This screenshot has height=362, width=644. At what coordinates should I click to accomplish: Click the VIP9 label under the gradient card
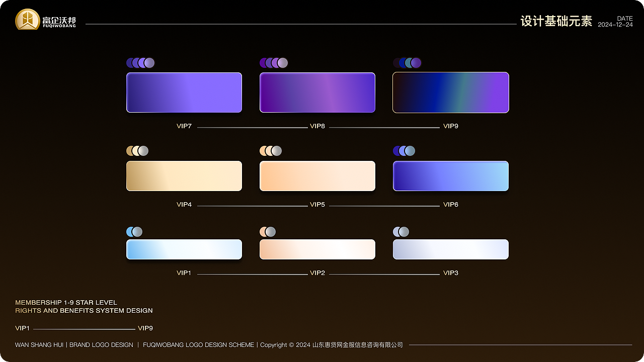tap(451, 126)
